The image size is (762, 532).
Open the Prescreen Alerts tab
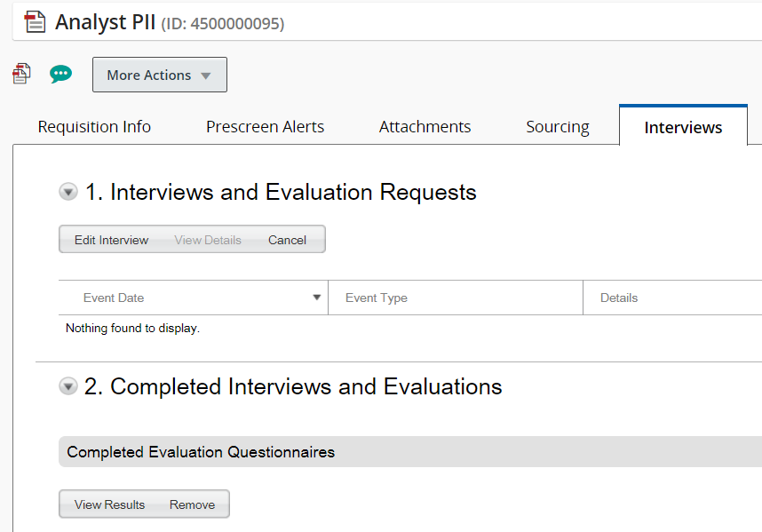pos(265,127)
